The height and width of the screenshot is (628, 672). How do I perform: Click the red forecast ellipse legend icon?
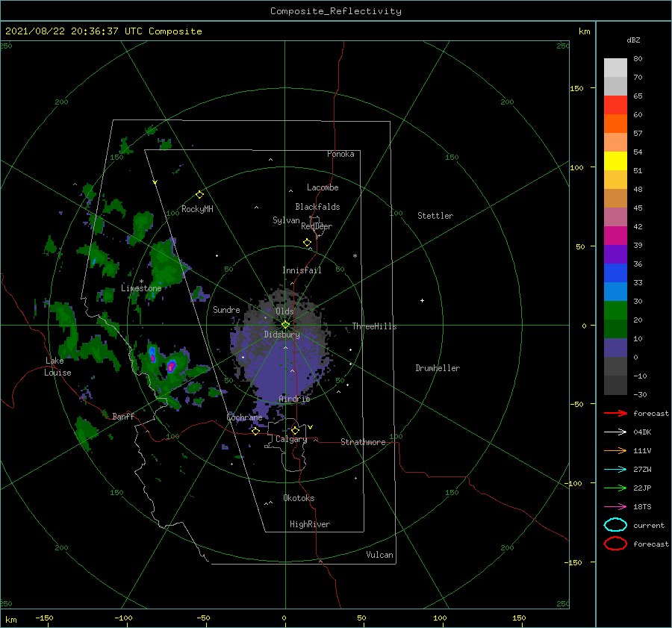(x=615, y=544)
